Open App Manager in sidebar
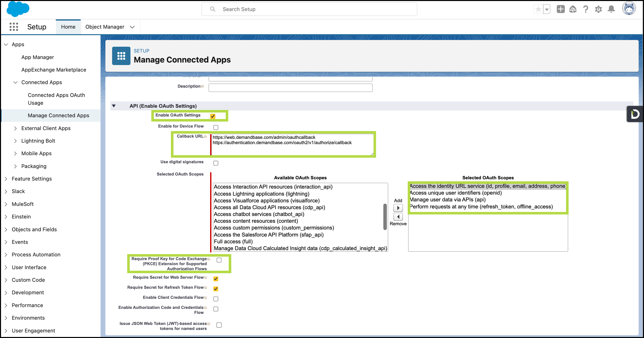This screenshot has width=644, height=338. [x=37, y=57]
